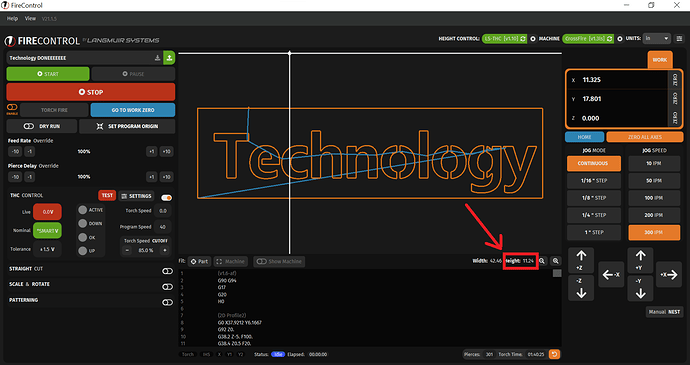690x365 pixels.
Task: Click the zoom in magnifier icon
Action: coord(556,261)
